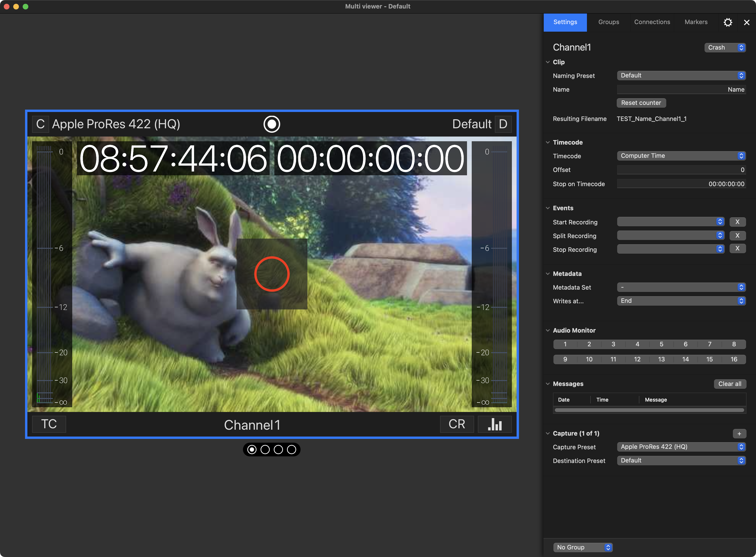The width and height of the screenshot is (756, 557).
Task: Open the Metadata Set dropdown
Action: coord(681,287)
